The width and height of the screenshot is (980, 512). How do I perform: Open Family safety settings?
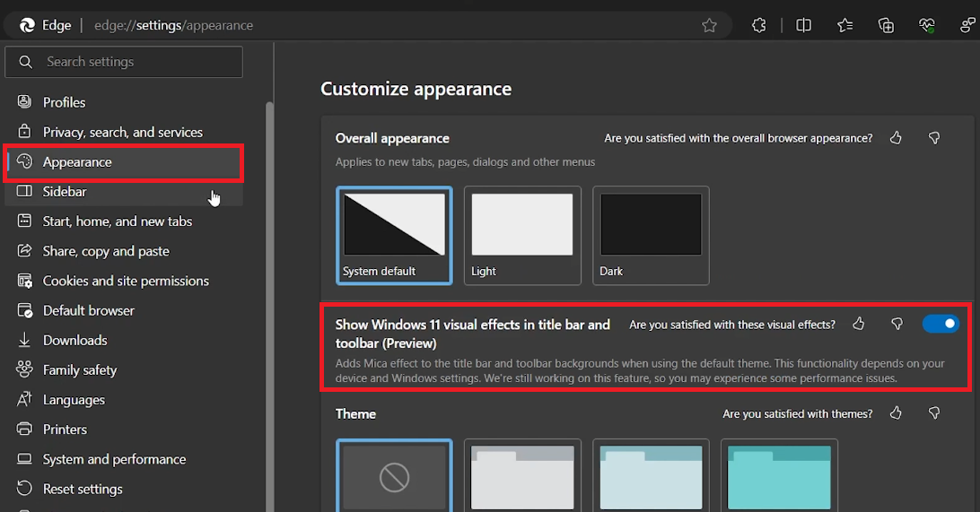click(124, 369)
